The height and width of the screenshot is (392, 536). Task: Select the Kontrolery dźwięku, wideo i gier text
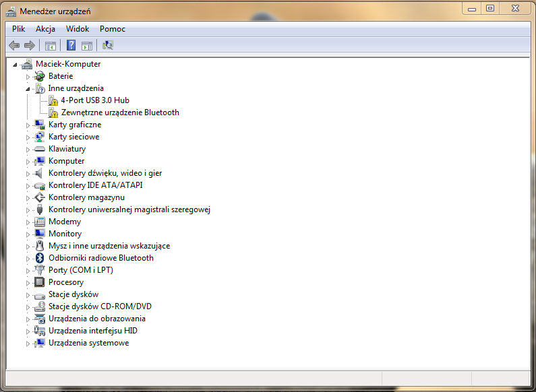[x=105, y=173]
